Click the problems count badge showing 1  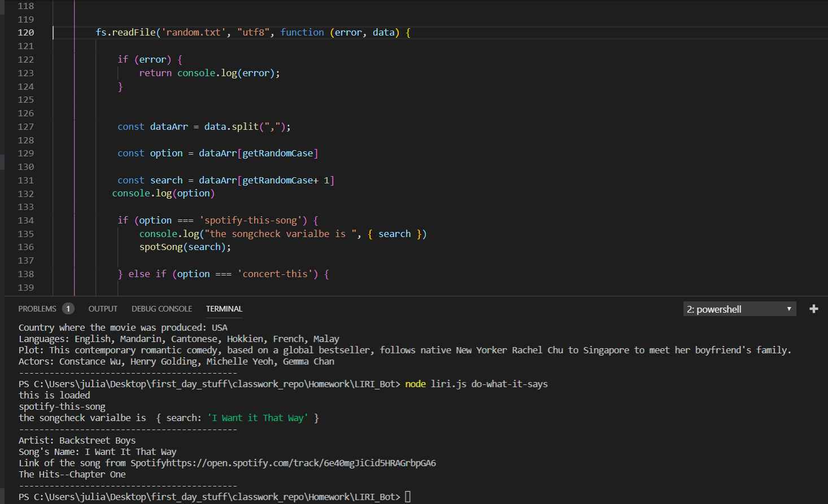68,309
